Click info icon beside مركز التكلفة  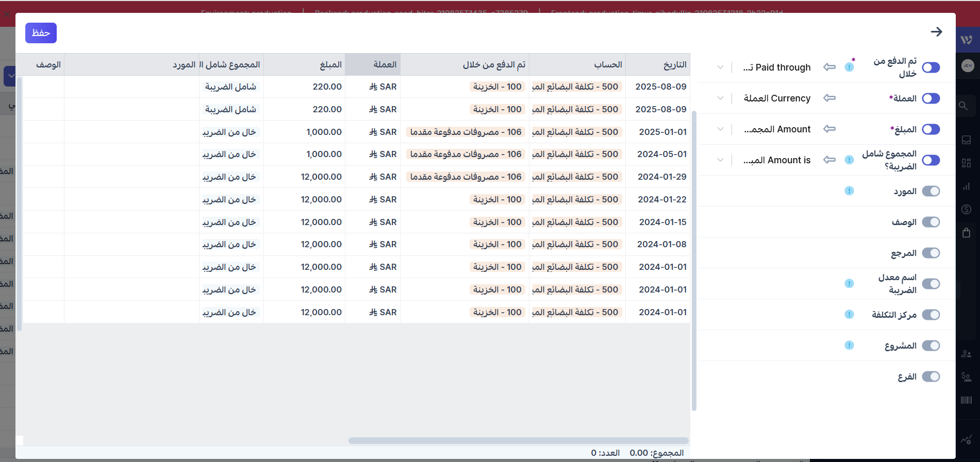(x=849, y=315)
